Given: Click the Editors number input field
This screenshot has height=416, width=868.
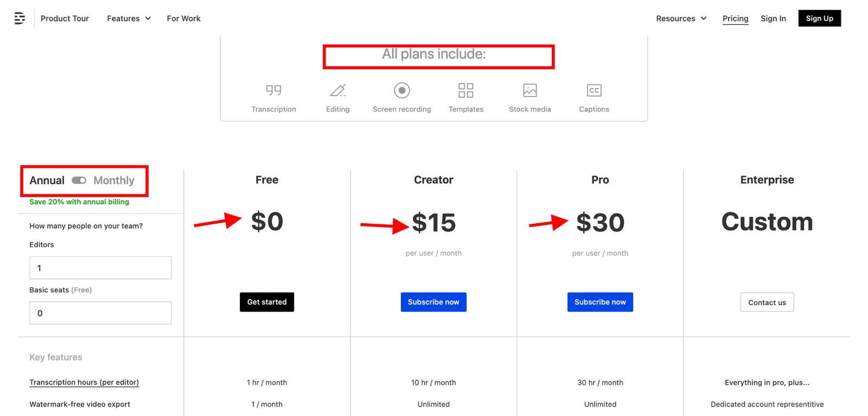Looking at the screenshot, I should (x=100, y=268).
